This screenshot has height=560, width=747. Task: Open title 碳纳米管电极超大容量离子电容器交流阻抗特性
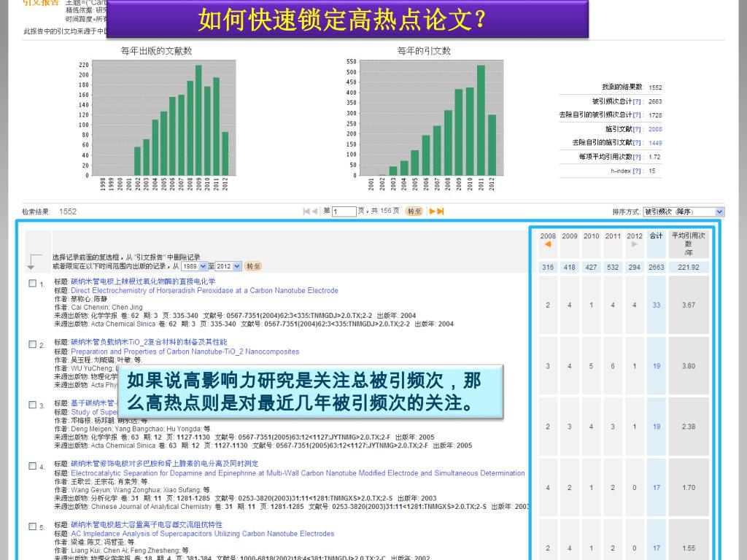pyautogui.click(x=146, y=524)
